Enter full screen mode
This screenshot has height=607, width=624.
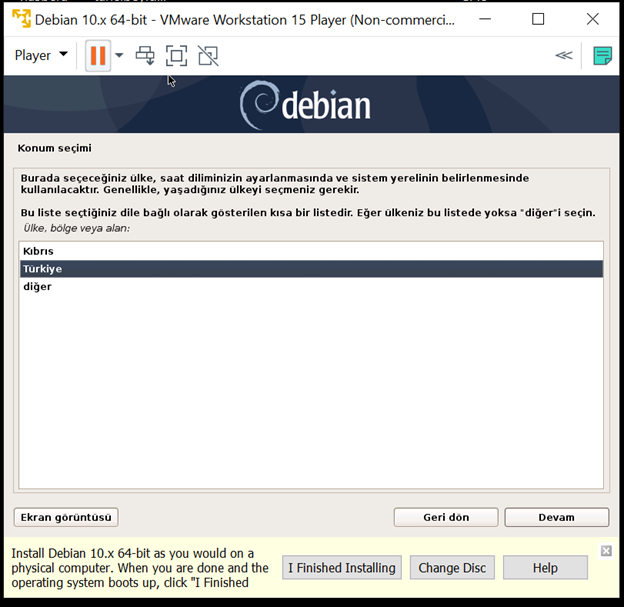176,55
